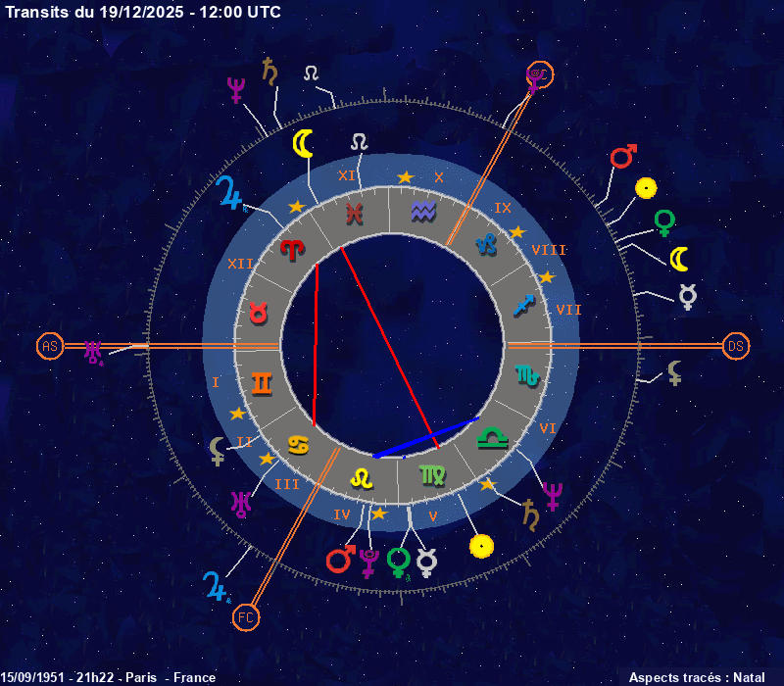Click the DS descendant marker circle

coord(736,346)
